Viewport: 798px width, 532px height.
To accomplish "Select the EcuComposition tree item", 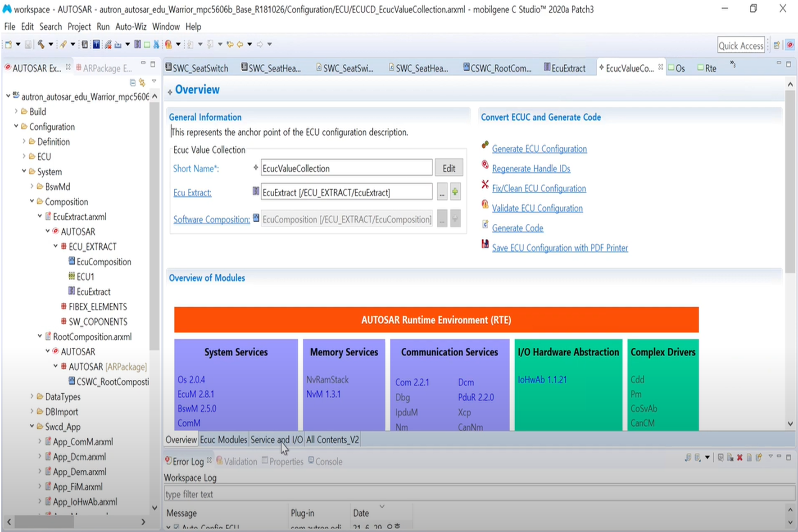I will tap(100, 261).
